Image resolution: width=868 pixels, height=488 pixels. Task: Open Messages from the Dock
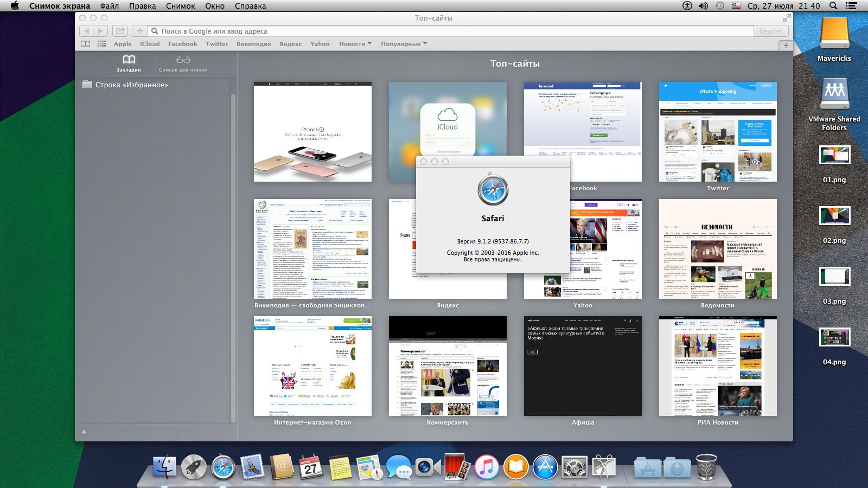(x=399, y=466)
